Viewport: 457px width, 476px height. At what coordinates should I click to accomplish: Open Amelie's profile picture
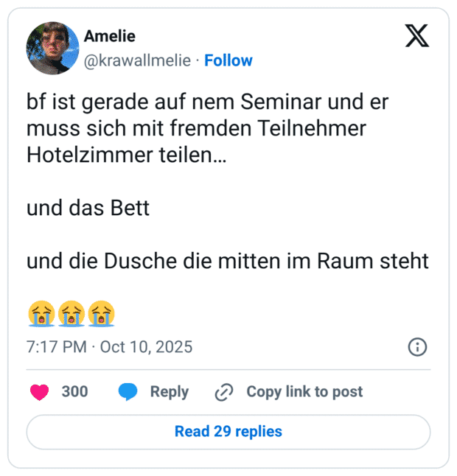(x=52, y=48)
